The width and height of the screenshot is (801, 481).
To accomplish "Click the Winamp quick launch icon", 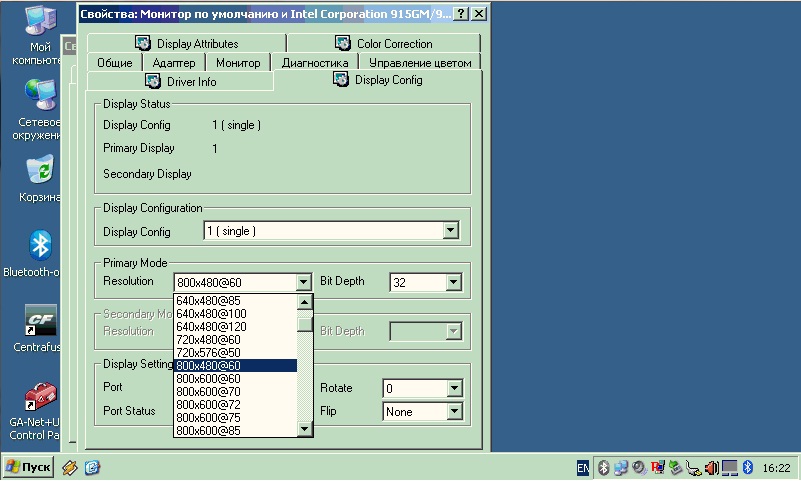I will click(70, 467).
